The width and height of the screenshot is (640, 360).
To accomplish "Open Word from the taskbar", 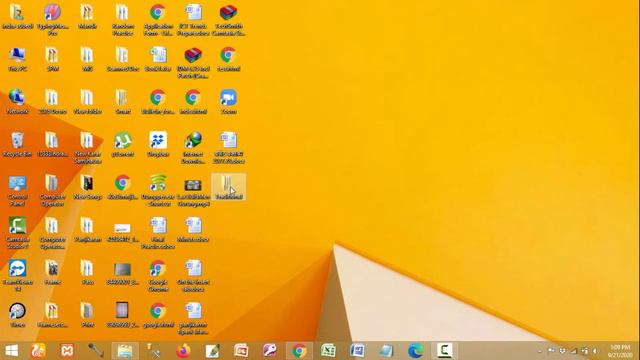I will pos(357,351).
